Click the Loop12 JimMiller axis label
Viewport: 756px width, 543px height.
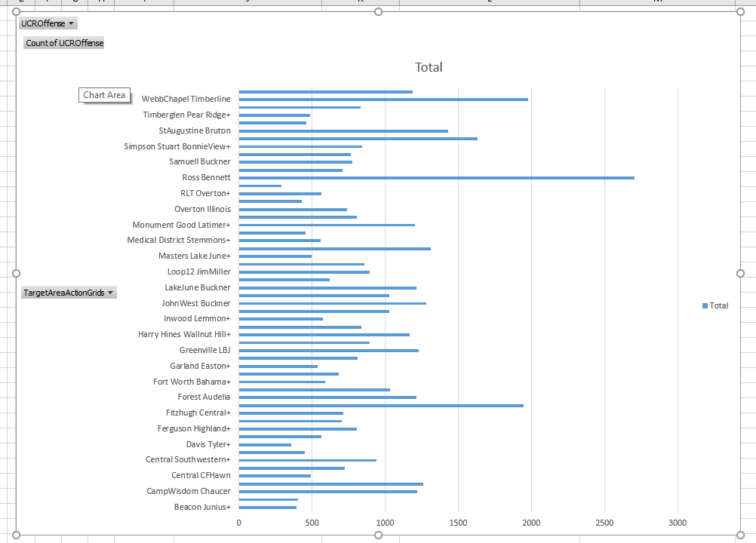199,271
